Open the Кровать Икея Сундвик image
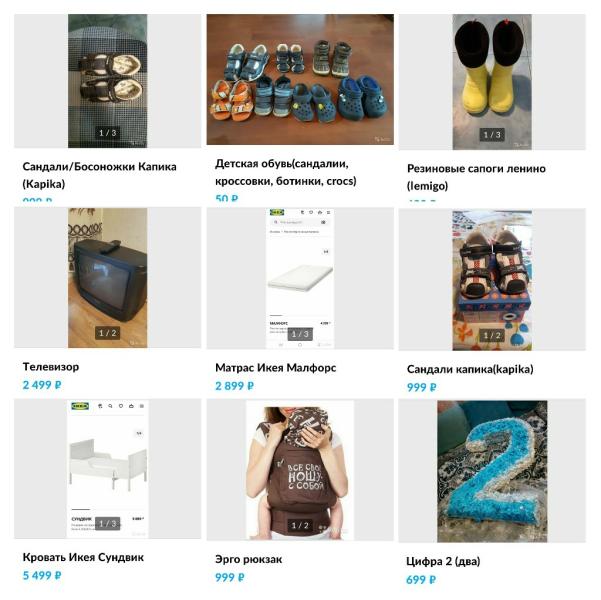Screen dimensions: 601x600 point(108,469)
